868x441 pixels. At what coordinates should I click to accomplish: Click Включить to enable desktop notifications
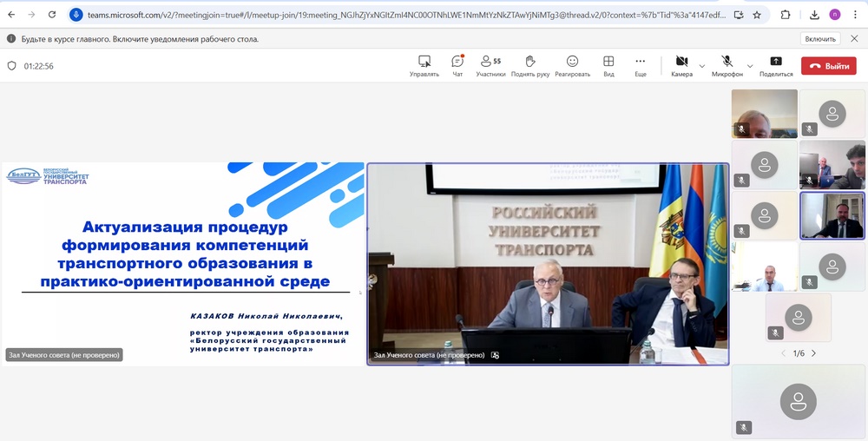click(820, 39)
